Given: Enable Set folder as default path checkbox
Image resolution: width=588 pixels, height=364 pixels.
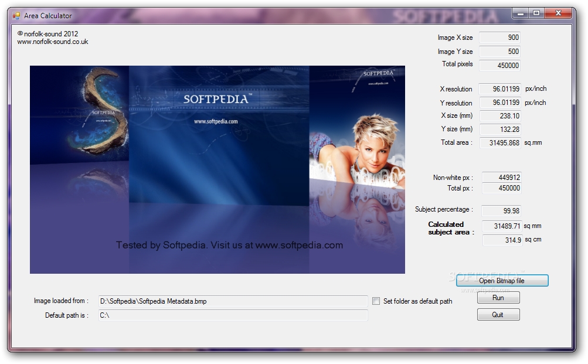Looking at the screenshot, I should pyautogui.click(x=376, y=301).
